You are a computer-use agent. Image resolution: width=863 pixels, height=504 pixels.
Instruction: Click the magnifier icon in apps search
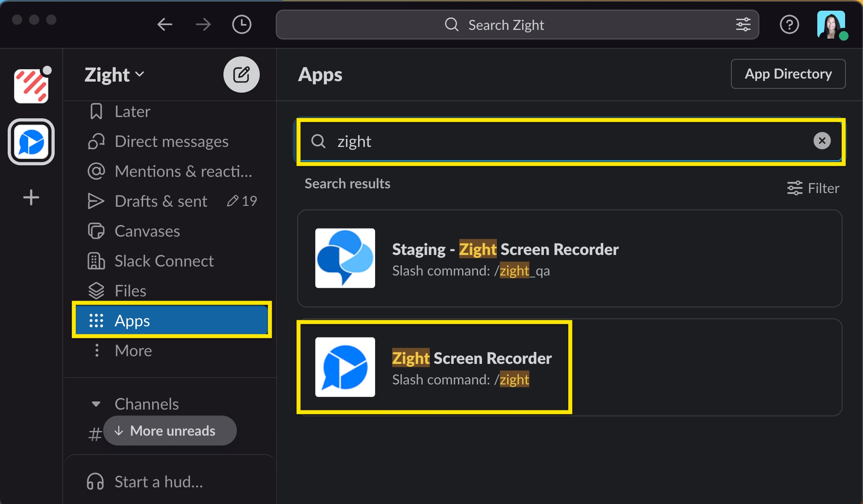click(x=318, y=141)
